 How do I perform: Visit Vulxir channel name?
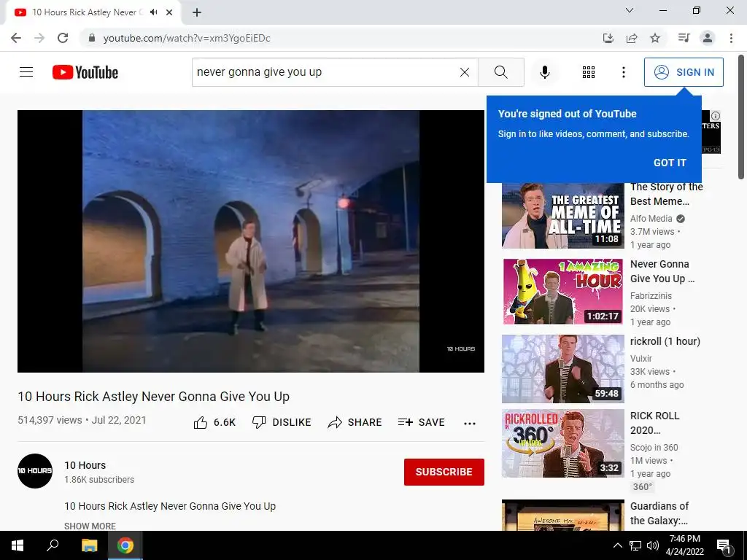(x=640, y=358)
